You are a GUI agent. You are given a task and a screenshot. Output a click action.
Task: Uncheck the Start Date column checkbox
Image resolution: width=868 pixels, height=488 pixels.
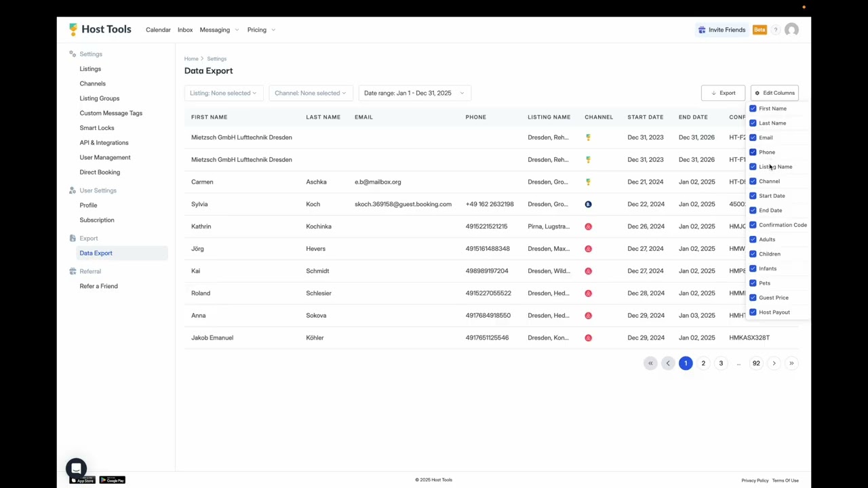click(x=753, y=196)
